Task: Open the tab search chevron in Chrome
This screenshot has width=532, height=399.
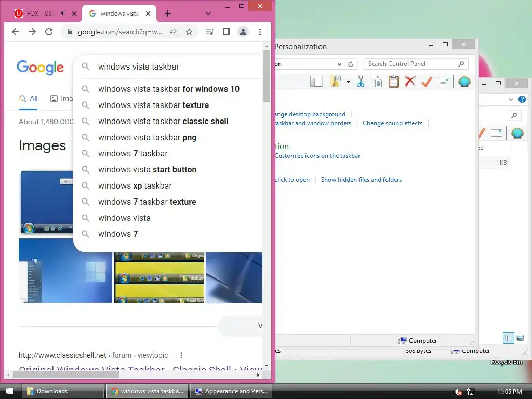Action: (208, 14)
